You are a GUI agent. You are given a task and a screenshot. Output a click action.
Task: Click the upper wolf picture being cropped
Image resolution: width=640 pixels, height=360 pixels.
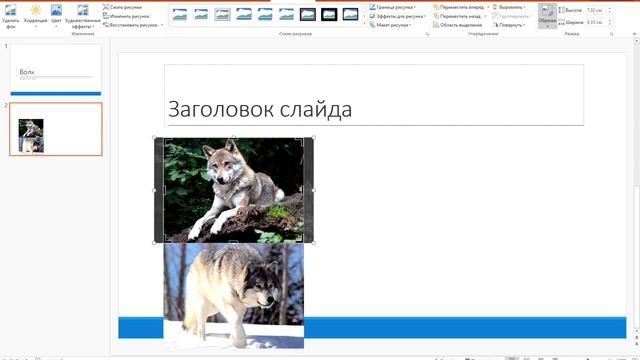pyautogui.click(x=233, y=190)
